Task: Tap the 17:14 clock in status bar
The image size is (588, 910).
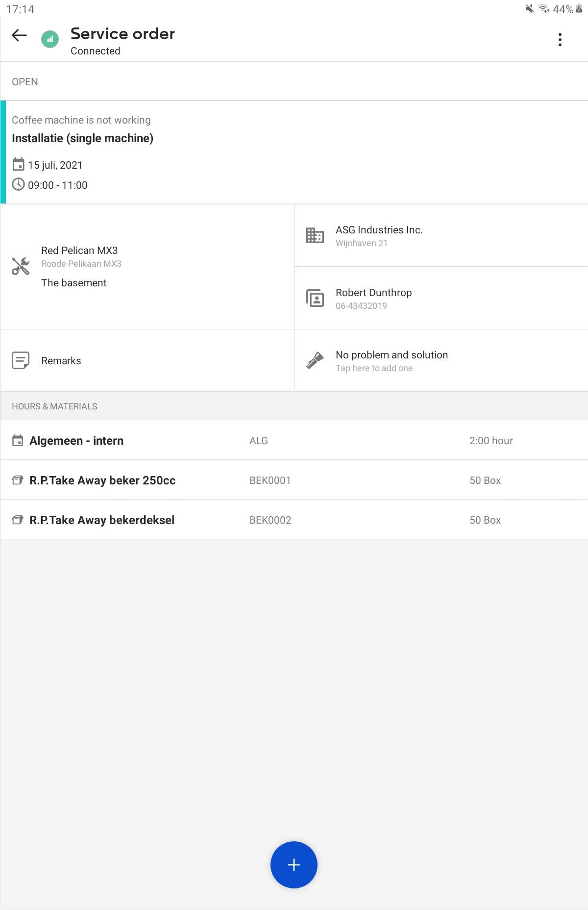Action: click(20, 9)
